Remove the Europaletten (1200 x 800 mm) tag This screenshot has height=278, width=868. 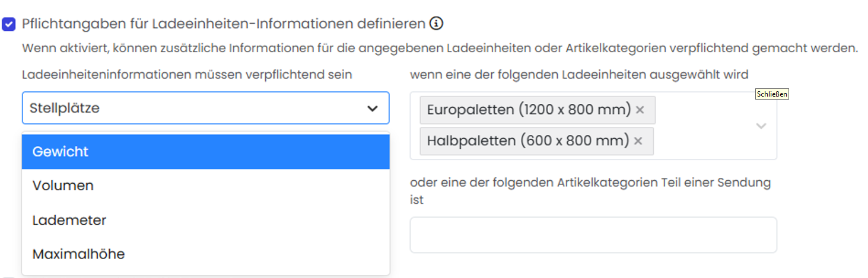[640, 110]
